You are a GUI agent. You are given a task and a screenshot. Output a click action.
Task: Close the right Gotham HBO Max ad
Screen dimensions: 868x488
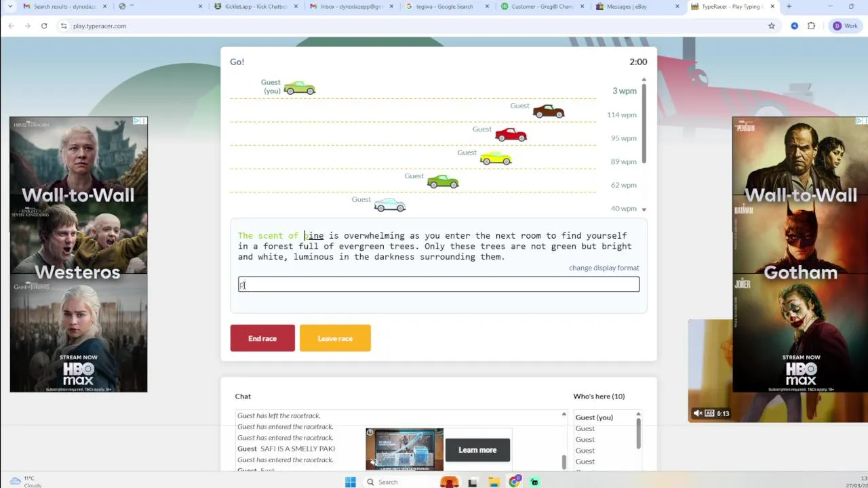coord(866,121)
